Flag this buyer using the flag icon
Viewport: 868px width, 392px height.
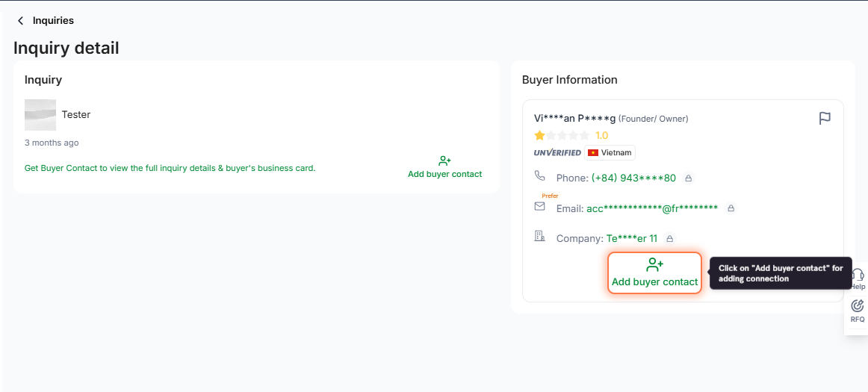coord(825,119)
